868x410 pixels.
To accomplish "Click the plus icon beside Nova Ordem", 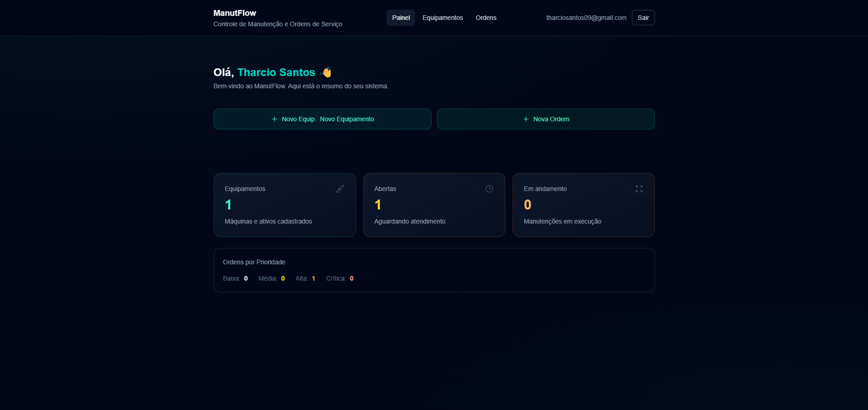I will [x=526, y=119].
